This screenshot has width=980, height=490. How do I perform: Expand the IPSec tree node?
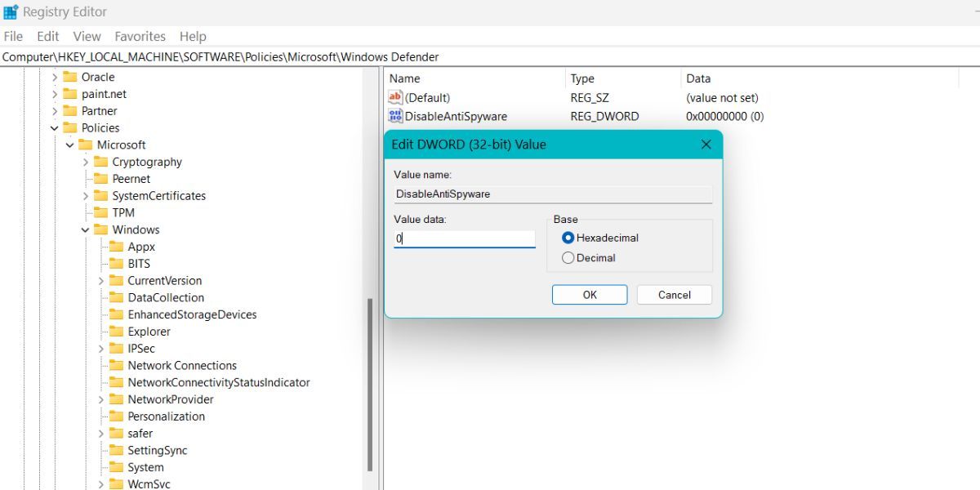(100, 348)
